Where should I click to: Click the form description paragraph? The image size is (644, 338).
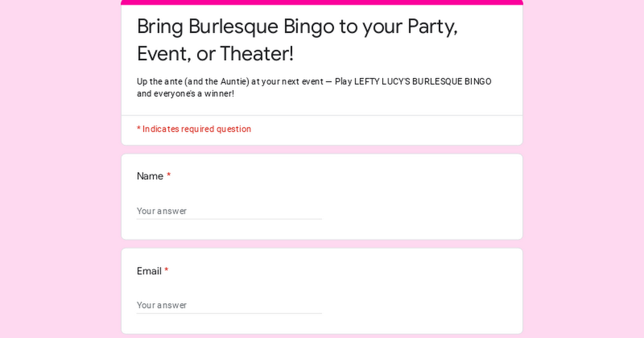313,87
